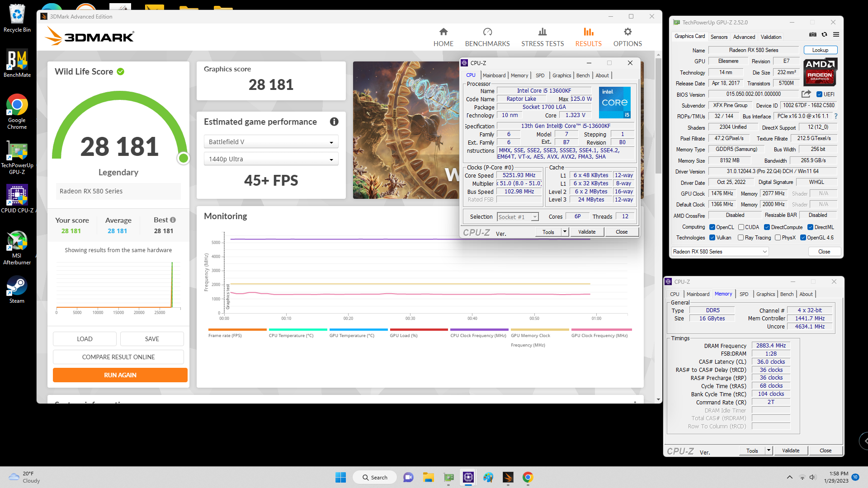Open GPU selection dropdown Radeon RX 580 Series
Screen dimensions: 868x488
(720, 252)
